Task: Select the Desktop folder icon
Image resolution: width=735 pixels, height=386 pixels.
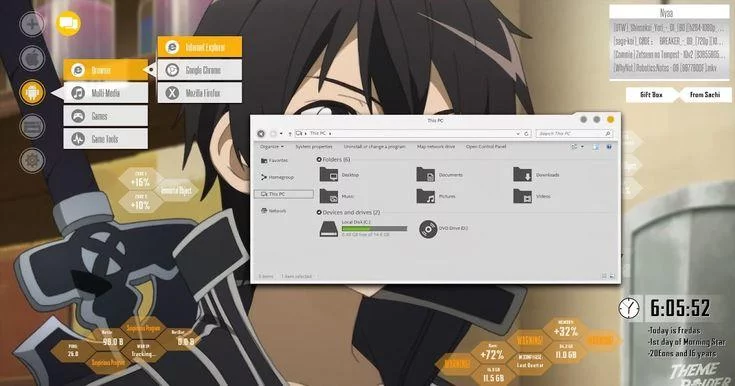Action: [329, 175]
